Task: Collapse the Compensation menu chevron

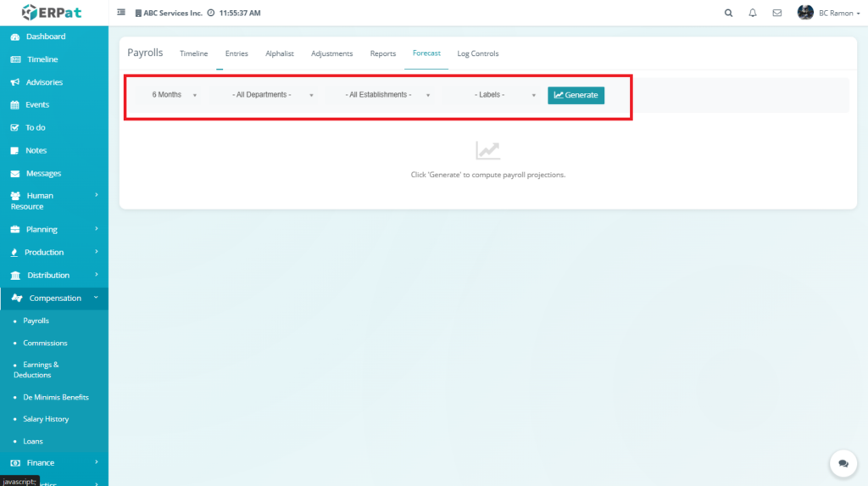Action: 96,298
